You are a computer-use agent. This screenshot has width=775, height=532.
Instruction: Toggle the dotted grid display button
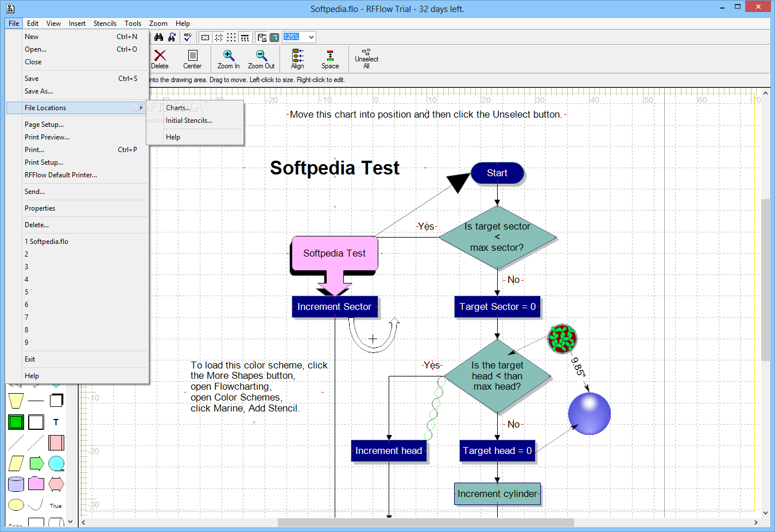[231, 37]
